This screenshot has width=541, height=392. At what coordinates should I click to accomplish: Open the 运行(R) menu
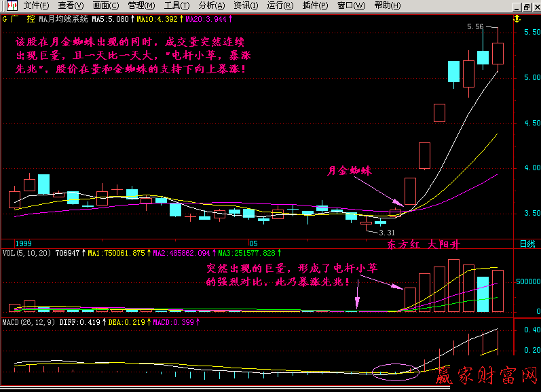pos(280,5)
